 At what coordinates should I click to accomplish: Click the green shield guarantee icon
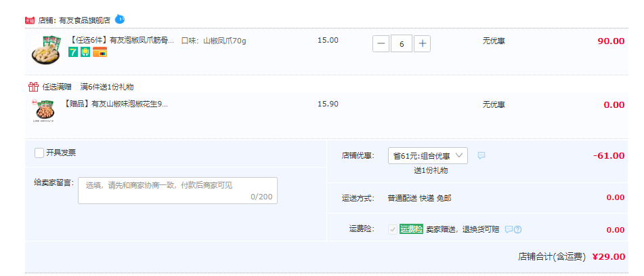pos(85,52)
